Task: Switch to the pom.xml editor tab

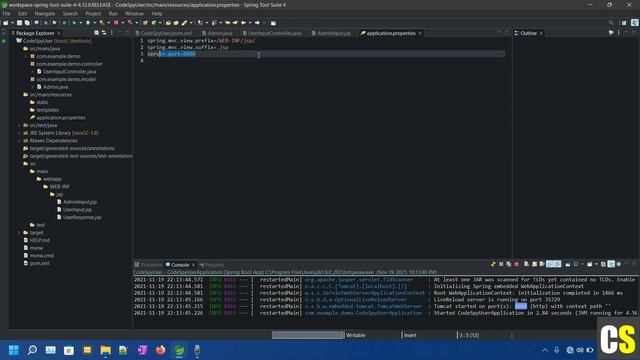Action: point(164,33)
